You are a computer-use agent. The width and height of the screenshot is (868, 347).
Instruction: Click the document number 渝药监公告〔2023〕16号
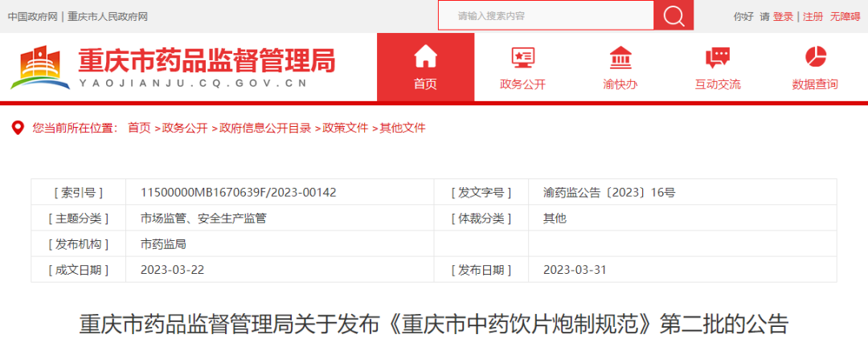click(609, 193)
